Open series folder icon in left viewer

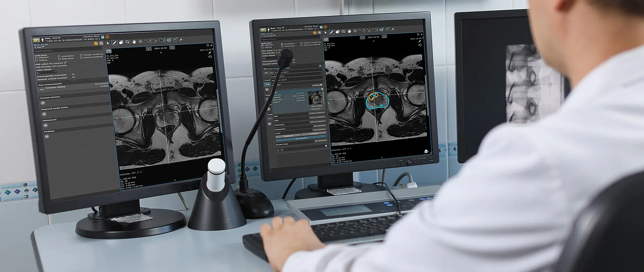(x=109, y=51)
